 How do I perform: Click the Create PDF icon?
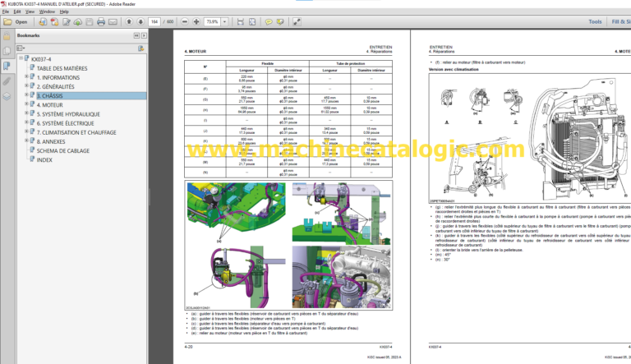click(x=54, y=21)
